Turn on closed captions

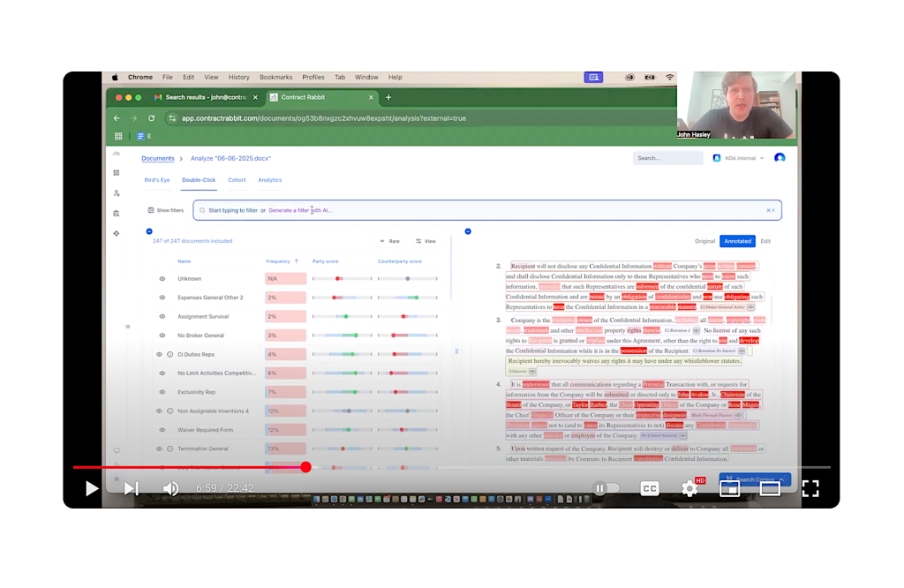point(650,488)
